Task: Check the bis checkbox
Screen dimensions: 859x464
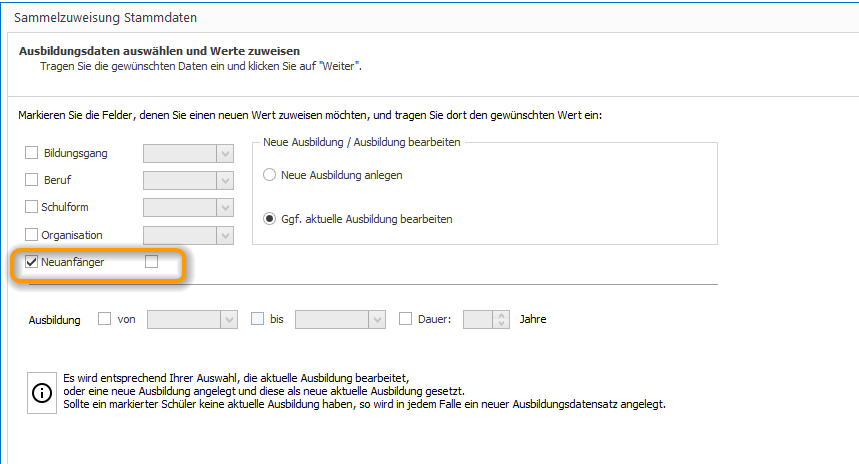Action: [257, 319]
